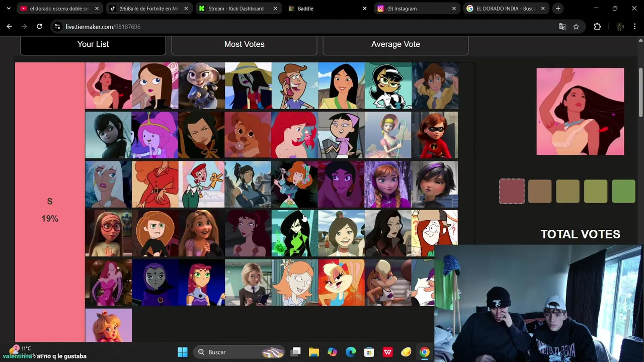This screenshot has width=644, height=362.
Task: Select the Princess Bubblegum tile
Action: (x=155, y=135)
